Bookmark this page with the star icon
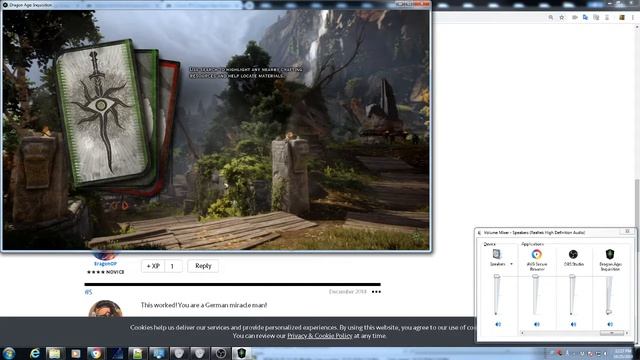The image size is (640, 360). click(x=562, y=17)
